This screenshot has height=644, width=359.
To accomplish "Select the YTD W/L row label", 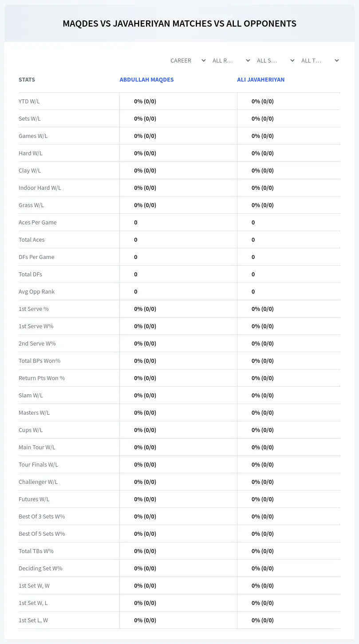I will (29, 101).
